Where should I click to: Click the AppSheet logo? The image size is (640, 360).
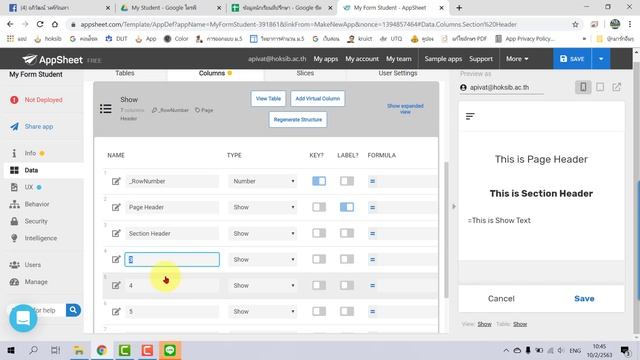(52, 60)
